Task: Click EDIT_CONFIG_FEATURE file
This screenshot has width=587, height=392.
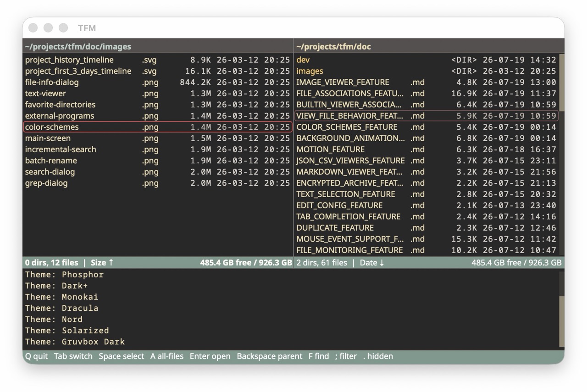Action: [426, 205]
